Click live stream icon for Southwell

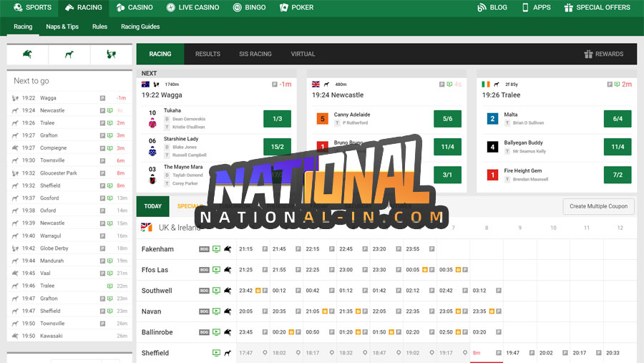coord(216,290)
